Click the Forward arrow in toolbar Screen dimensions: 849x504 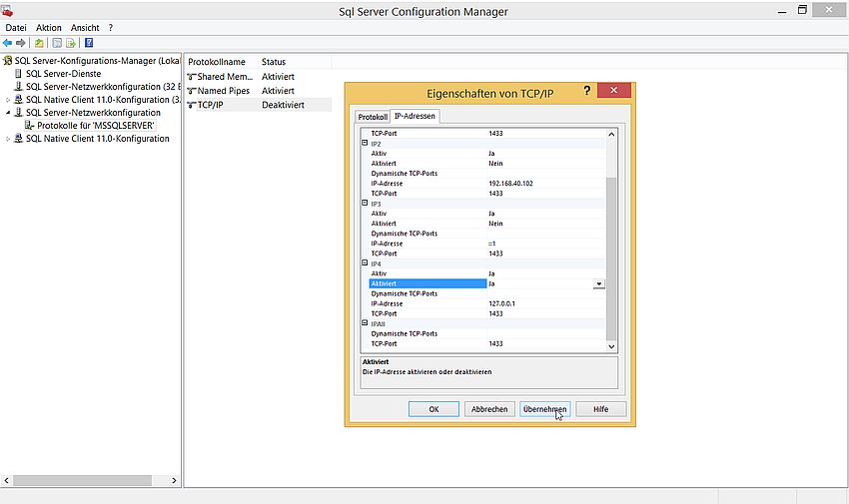[x=21, y=43]
